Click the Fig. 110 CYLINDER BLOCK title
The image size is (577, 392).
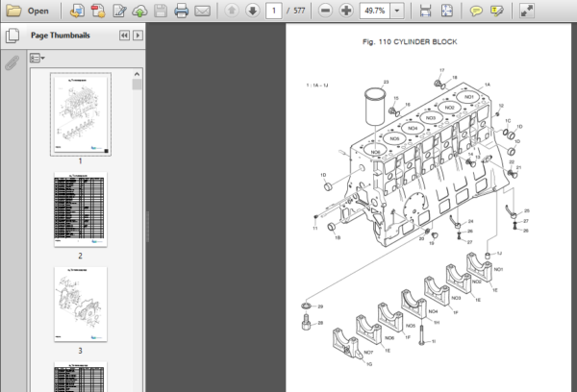pos(410,42)
